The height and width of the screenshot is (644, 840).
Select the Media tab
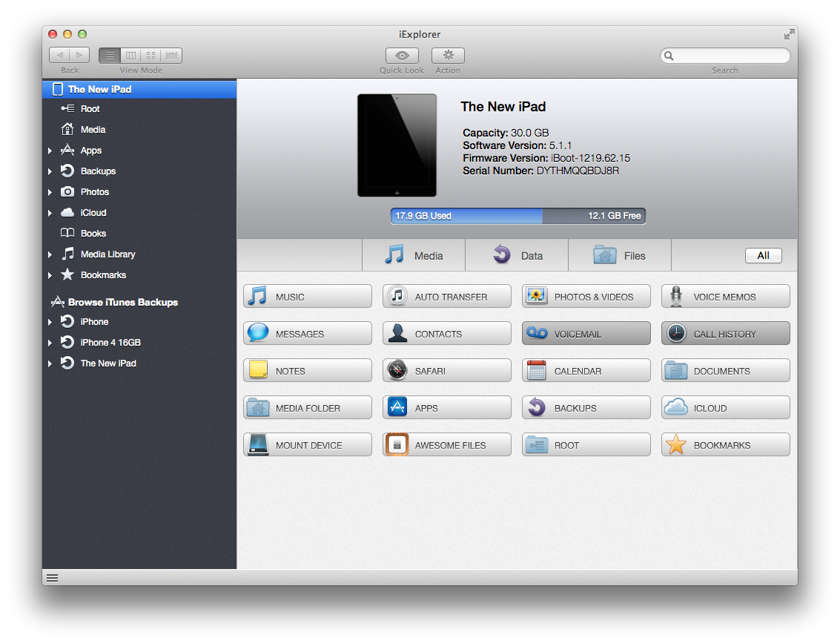(x=414, y=256)
